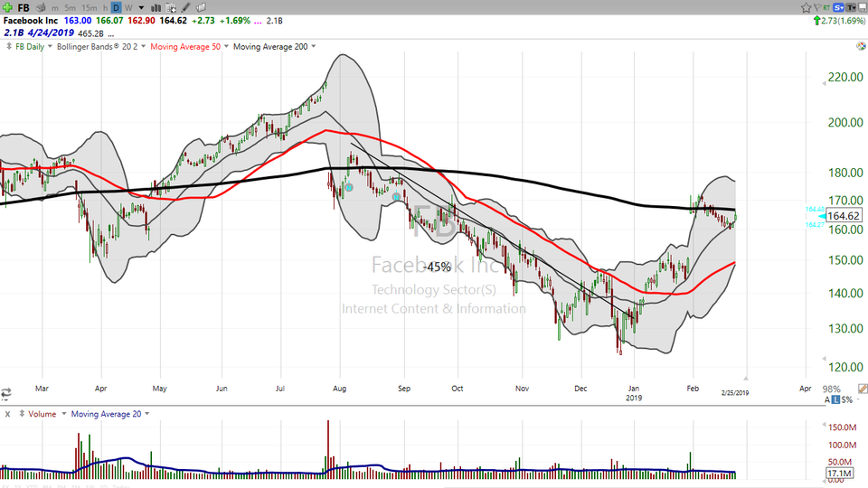Click the Facebook Inc company name
Viewport: 868px width, 488px height.
pos(31,21)
